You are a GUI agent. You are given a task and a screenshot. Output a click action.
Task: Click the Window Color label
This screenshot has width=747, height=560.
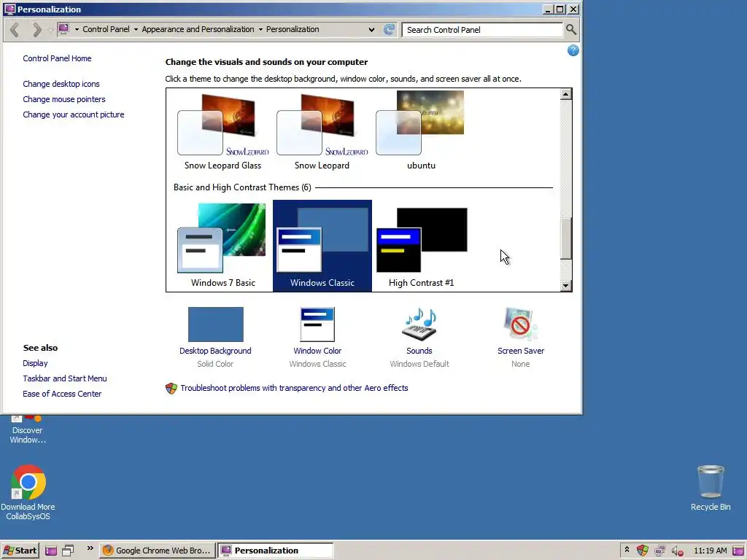317,351
